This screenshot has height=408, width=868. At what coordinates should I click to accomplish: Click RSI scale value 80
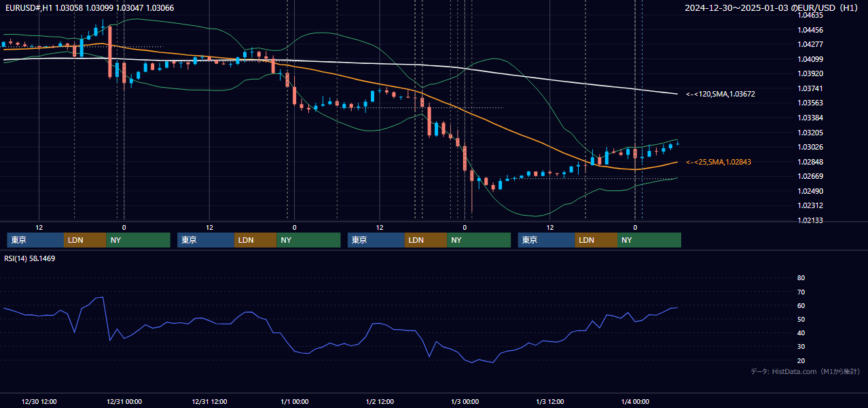point(801,278)
